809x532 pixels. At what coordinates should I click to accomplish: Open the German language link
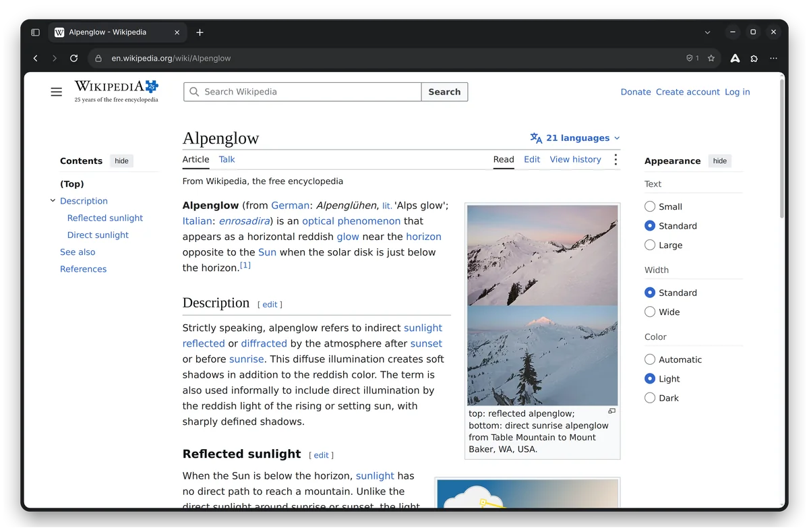coord(291,206)
